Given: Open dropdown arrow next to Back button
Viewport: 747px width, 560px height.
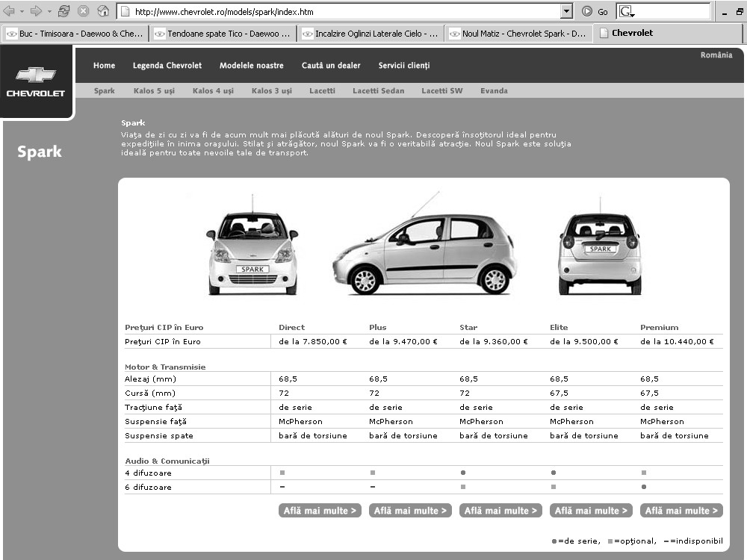Looking at the screenshot, I should click(21, 11).
